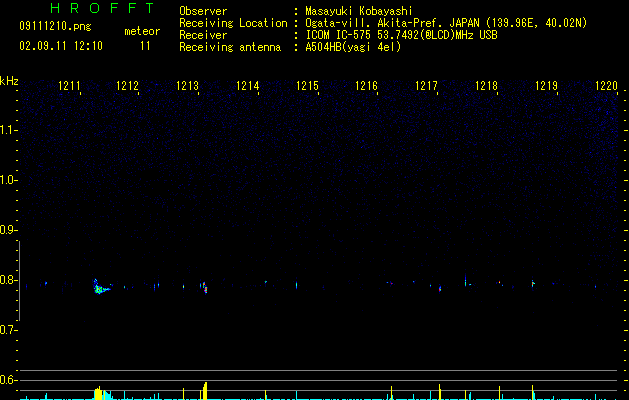Image resolution: width=629 pixels, height=400 pixels.
Task: Click the 1213 time axis label
Action: tap(187, 86)
